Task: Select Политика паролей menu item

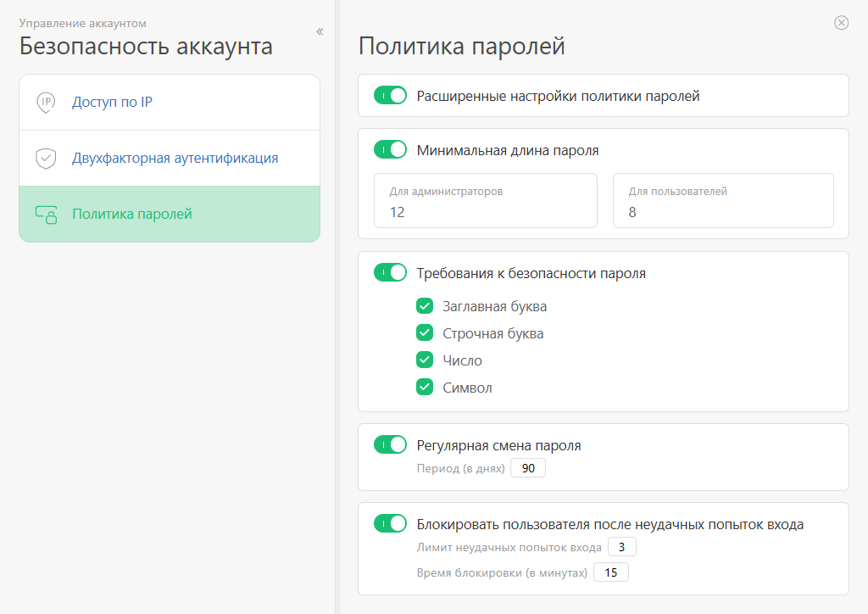Action: coord(132,215)
